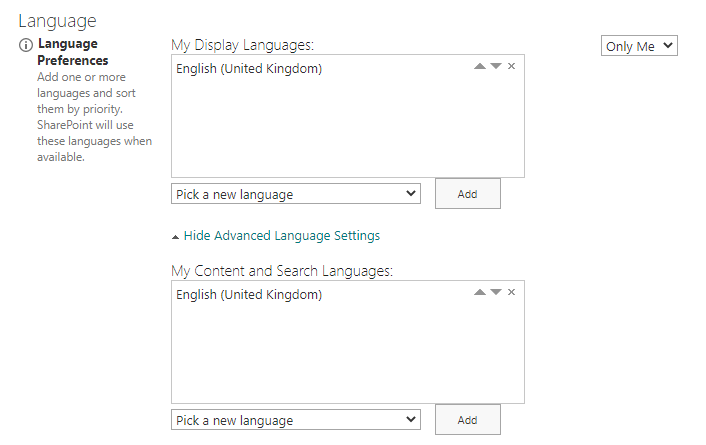Collapse triangle icon beside Hide Advanced Language Settings
The height and width of the screenshot is (445, 706).
pos(176,237)
